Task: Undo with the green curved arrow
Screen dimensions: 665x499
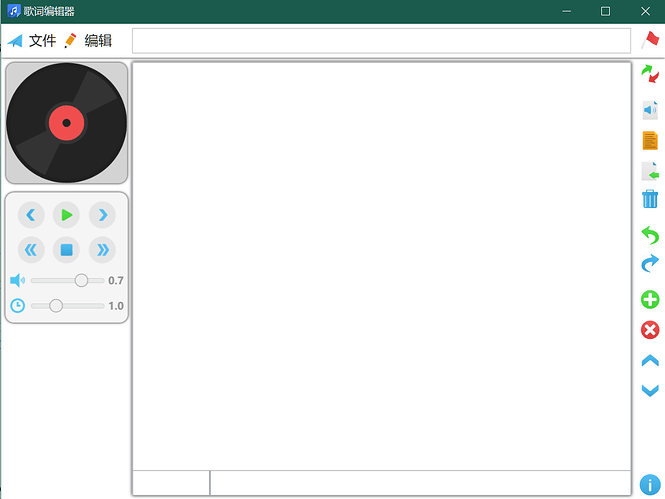Action: (650, 236)
